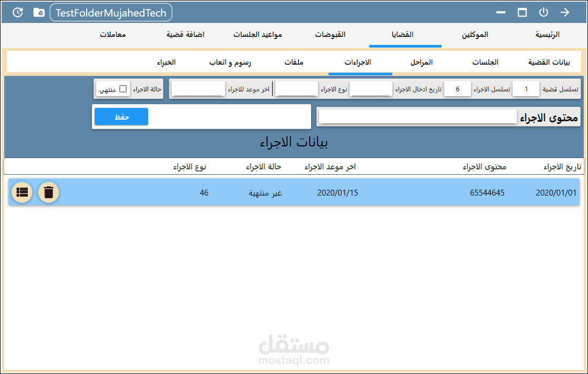Open the مواعيد الجلسات tab
588x374 pixels.
[258, 35]
